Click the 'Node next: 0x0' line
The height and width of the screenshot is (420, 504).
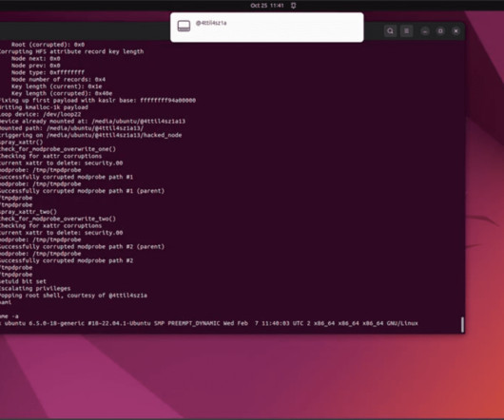[35, 59]
